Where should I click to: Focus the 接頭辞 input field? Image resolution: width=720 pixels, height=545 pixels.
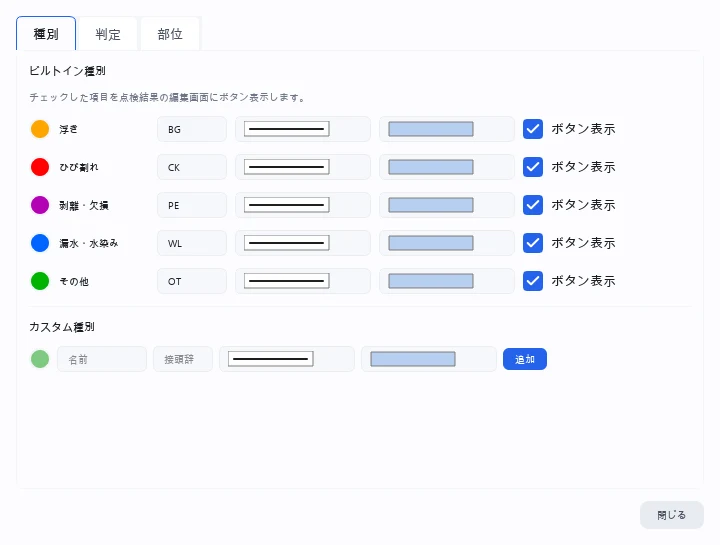click(x=183, y=359)
